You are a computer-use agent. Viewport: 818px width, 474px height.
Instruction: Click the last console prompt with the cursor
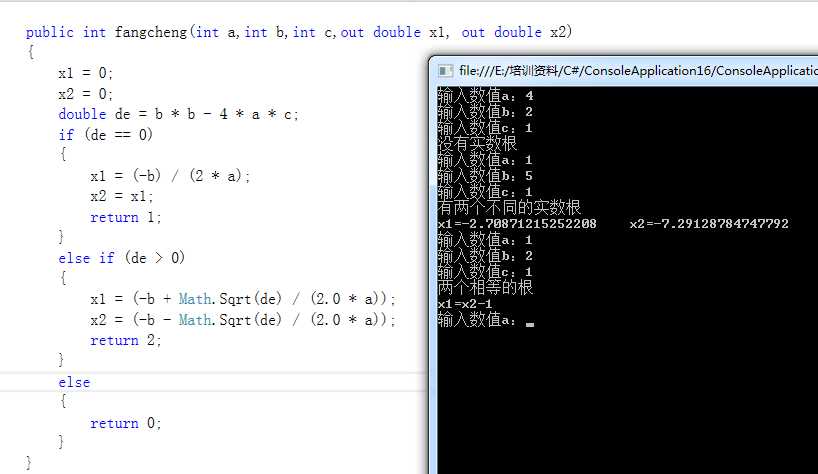[x=486, y=320]
